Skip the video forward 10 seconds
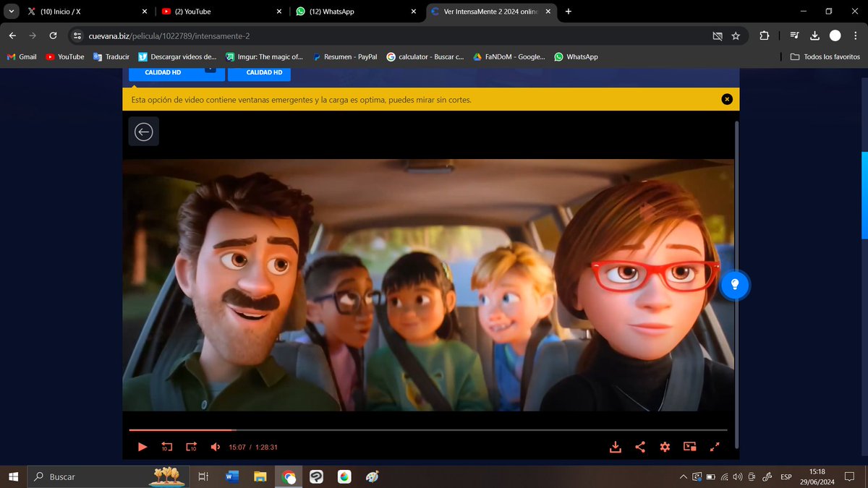 click(x=191, y=447)
